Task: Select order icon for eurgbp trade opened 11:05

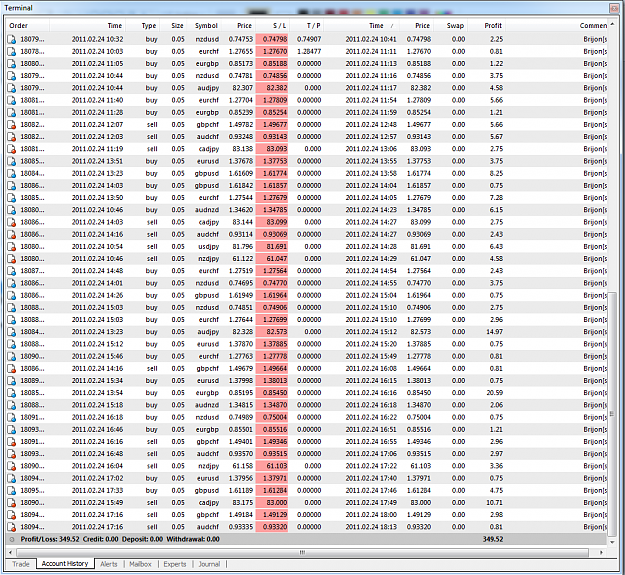Action: click(x=12, y=64)
